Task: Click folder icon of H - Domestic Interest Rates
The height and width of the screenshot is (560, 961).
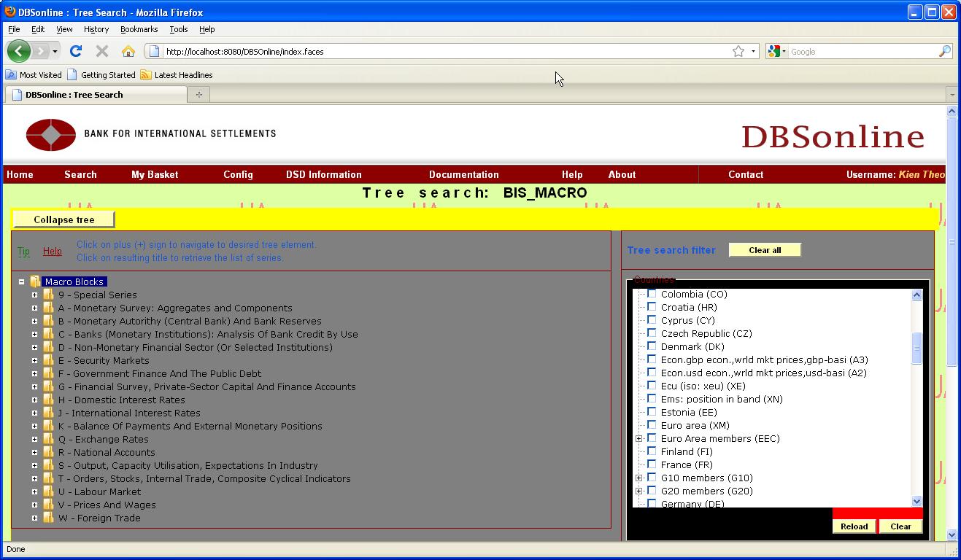Action: click(48, 400)
